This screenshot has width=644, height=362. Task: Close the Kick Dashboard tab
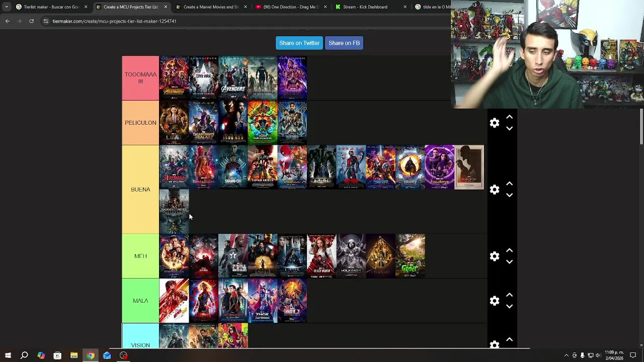point(405,7)
